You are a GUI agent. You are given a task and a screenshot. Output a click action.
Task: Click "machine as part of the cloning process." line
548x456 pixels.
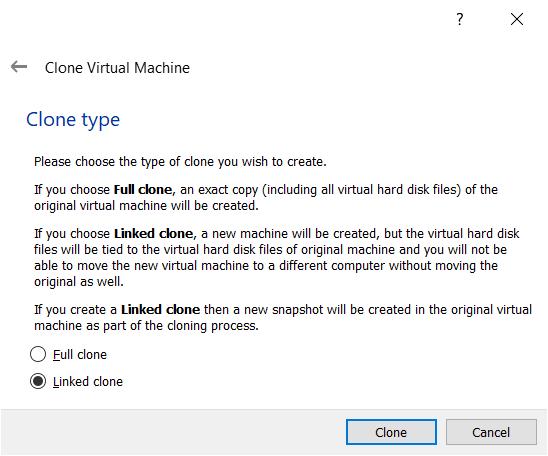pos(146,326)
